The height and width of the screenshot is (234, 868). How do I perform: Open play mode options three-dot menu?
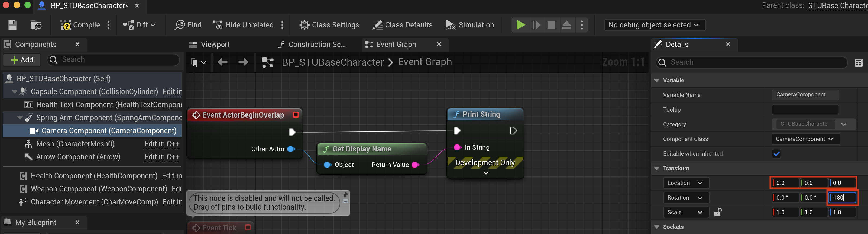tap(582, 25)
